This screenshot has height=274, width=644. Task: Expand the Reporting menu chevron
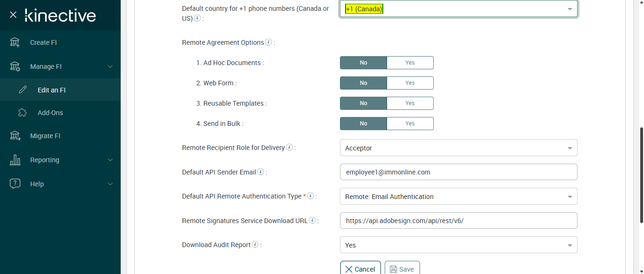point(110,160)
